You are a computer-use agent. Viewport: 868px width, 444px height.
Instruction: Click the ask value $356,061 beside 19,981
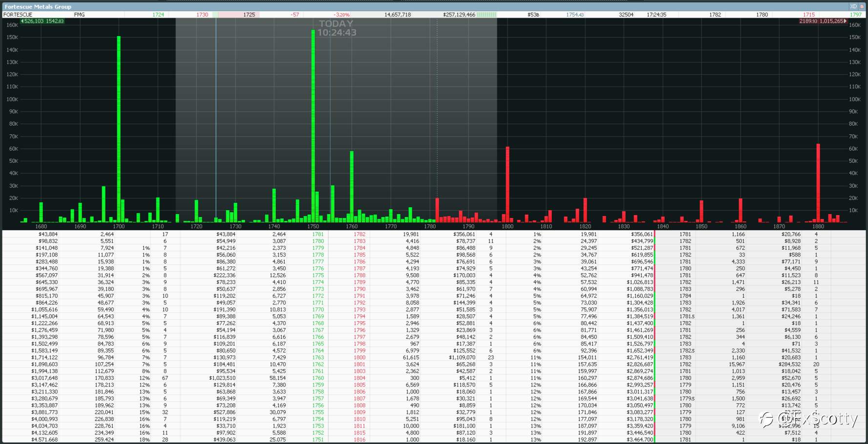[x=464, y=234]
